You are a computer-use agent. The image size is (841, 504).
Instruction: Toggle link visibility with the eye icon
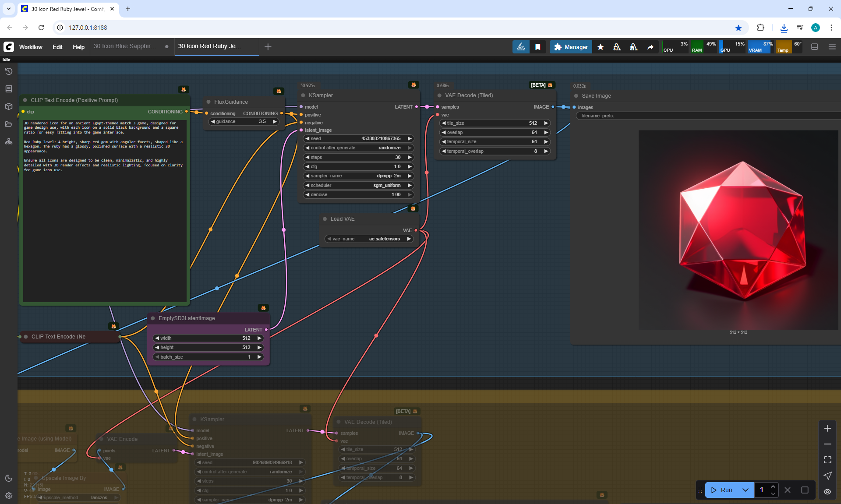827,492
